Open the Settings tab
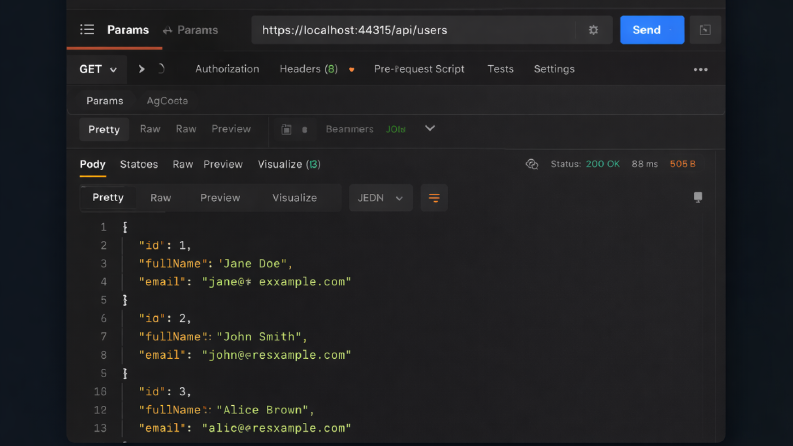The image size is (793, 446). click(554, 69)
